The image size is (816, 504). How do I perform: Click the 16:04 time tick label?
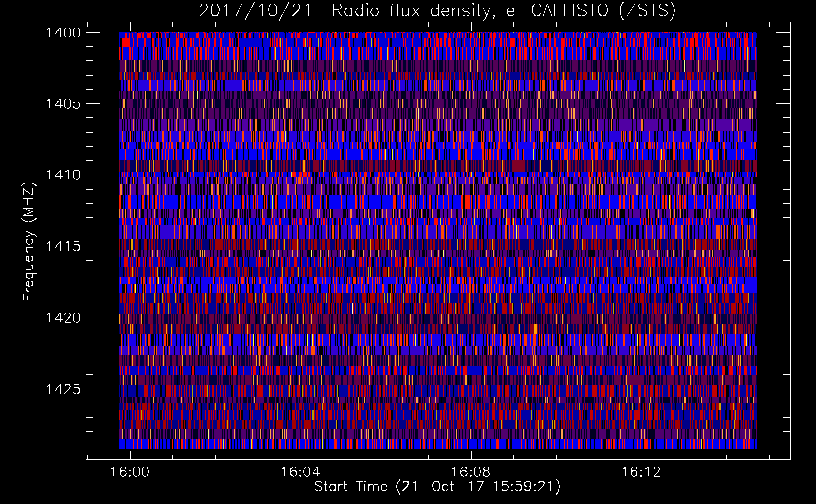(301, 472)
